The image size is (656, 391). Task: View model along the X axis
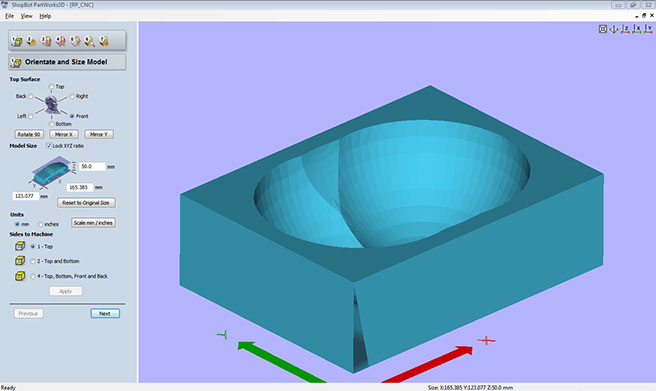[637, 29]
